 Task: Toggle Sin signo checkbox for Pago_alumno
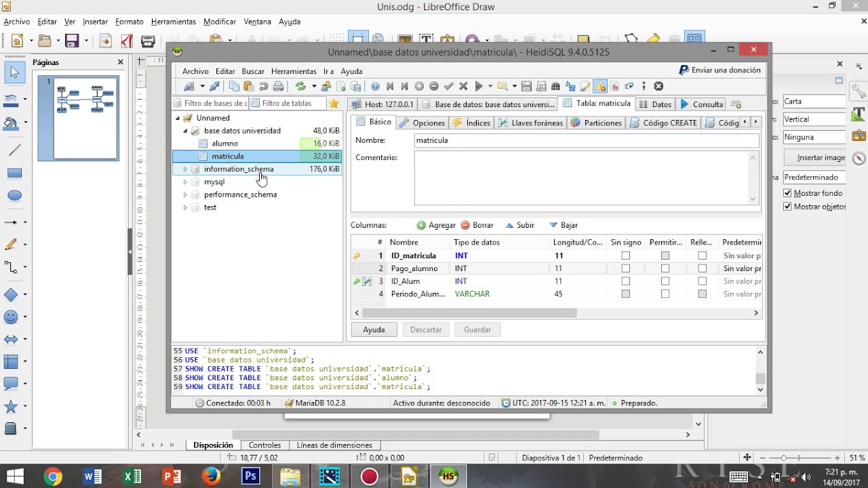tap(626, 268)
